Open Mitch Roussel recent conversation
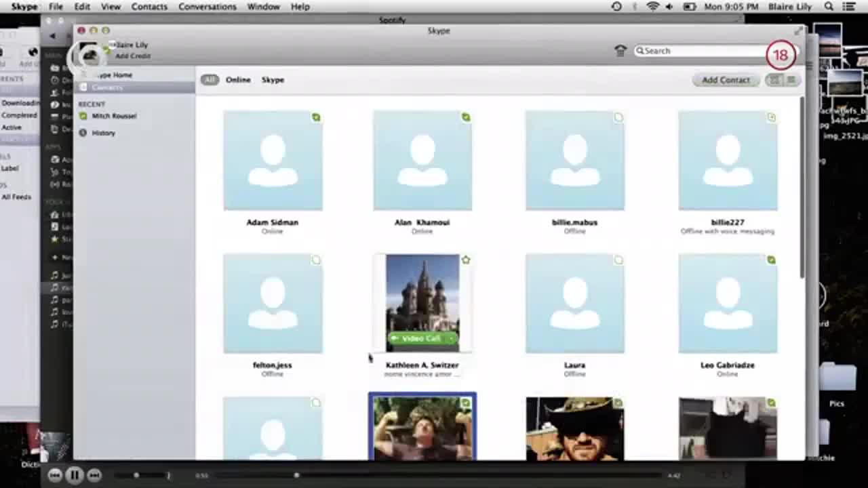The width and height of the screenshot is (868, 488). coord(134,116)
